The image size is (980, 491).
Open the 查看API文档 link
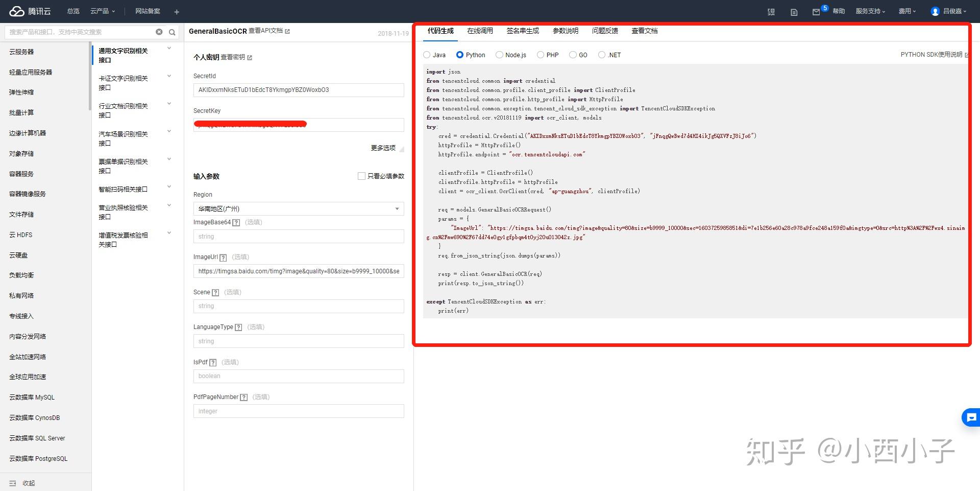tap(265, 31)
